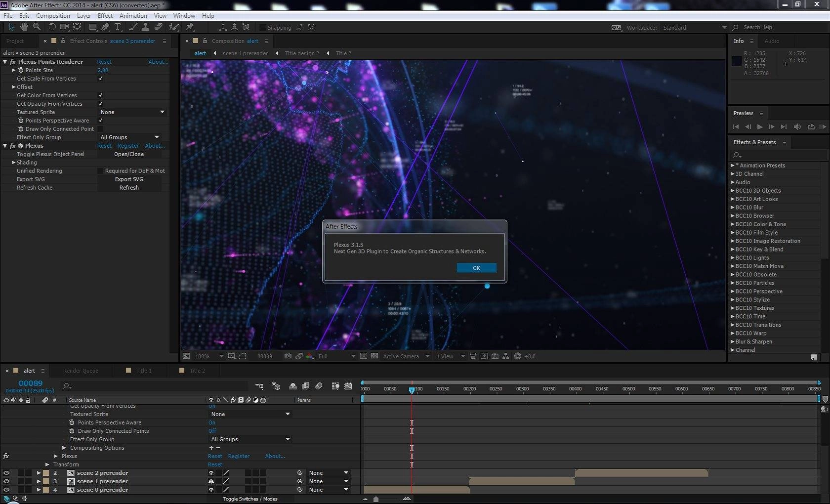The height and width of the screenshot is (504, 830).
Task: Enable the Snapping checkbox
Action: click(263, 27)
